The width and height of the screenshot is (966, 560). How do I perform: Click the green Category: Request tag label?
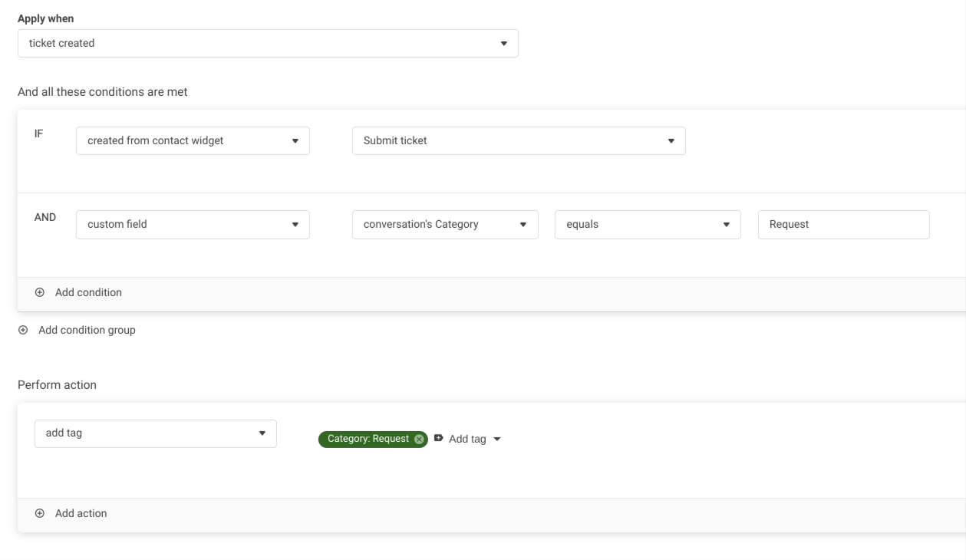[368, 440]
